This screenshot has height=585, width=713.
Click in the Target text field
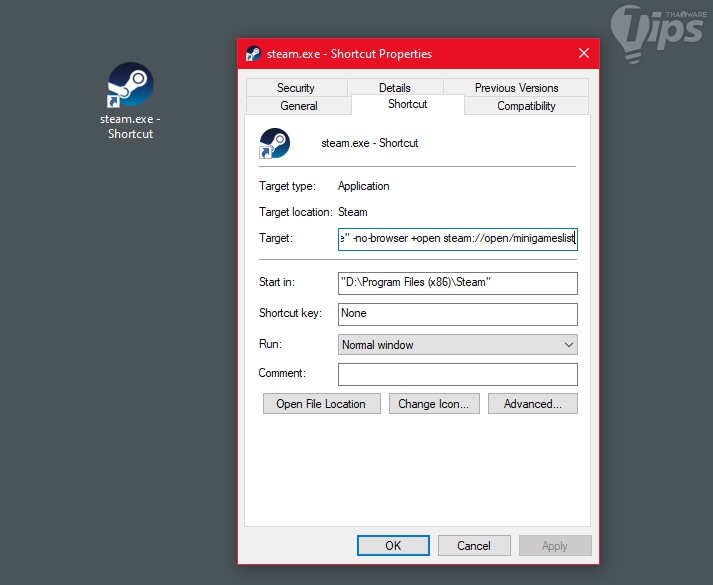457,239
